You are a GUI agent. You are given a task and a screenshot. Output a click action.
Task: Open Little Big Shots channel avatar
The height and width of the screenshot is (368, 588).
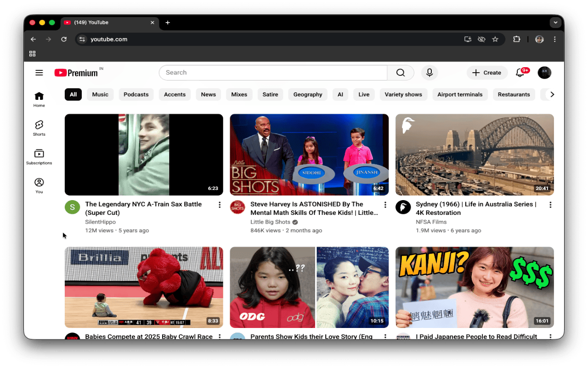[237, 207]
